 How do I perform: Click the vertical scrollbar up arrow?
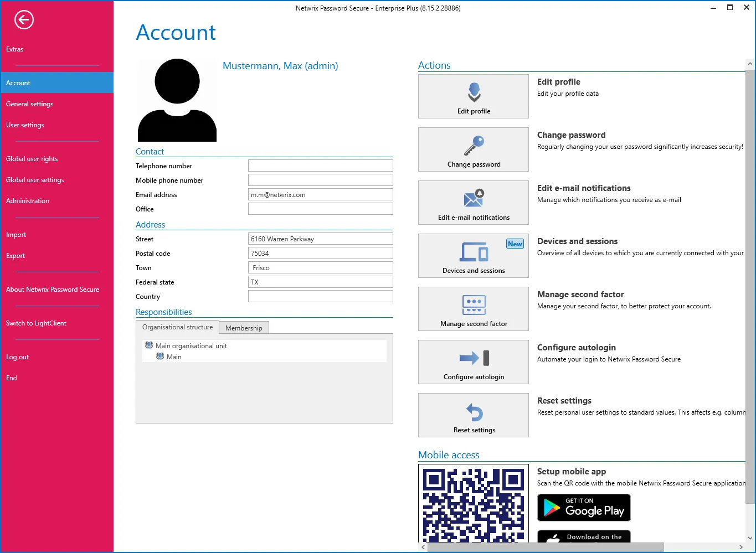(x=750, y=64)
